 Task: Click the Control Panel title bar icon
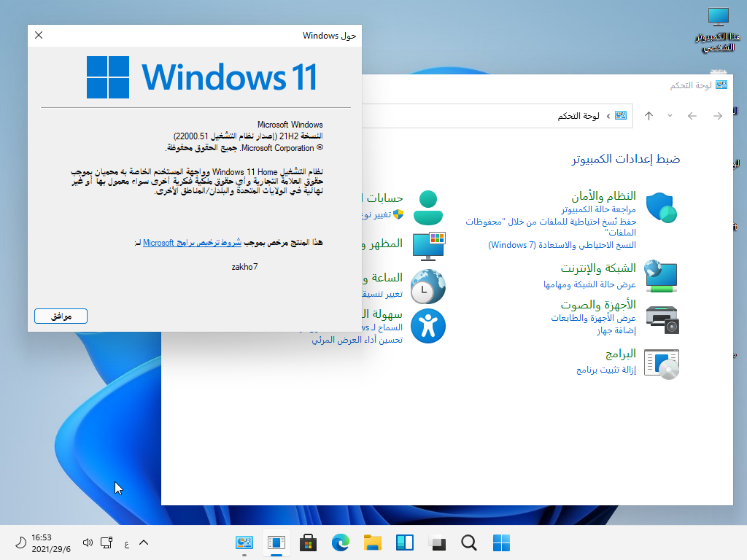(721, 85)
